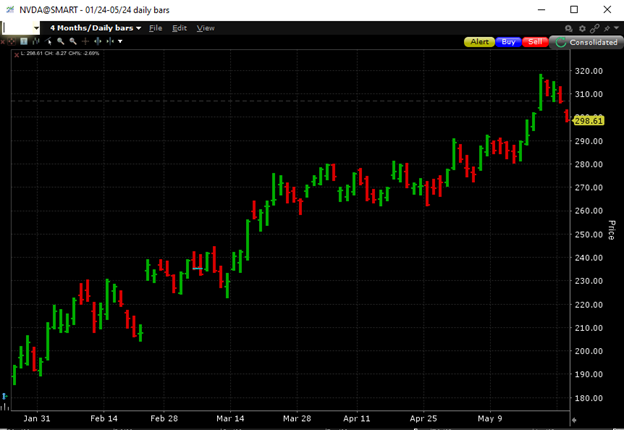The image size is (624, 430).
Task: Click the red X remove icon in chart toolbar
Action: [2, 42]
